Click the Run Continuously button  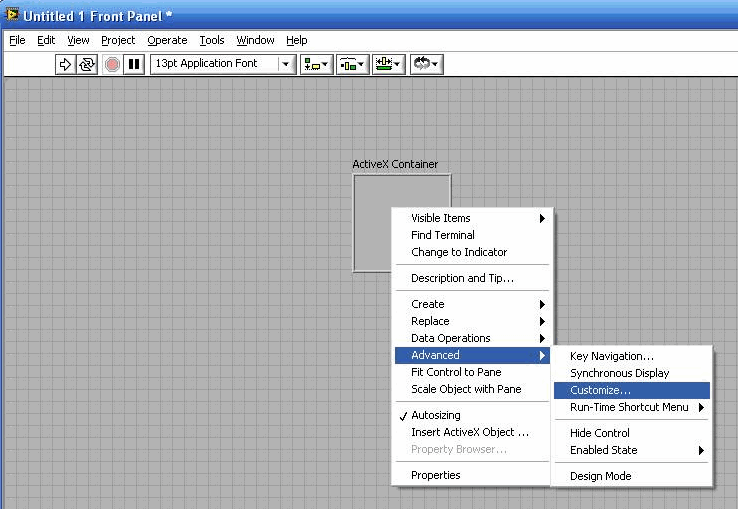click(x=87, y=64)
